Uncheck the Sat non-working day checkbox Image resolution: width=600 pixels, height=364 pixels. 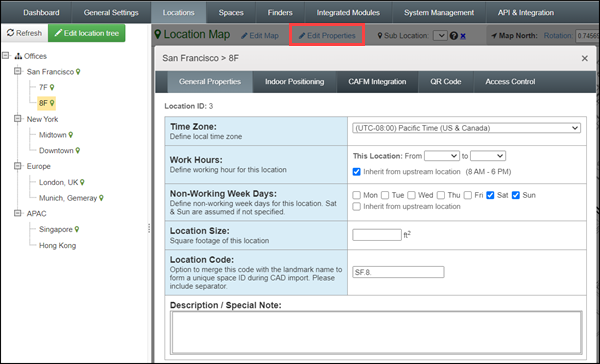[x=490, y=195]
